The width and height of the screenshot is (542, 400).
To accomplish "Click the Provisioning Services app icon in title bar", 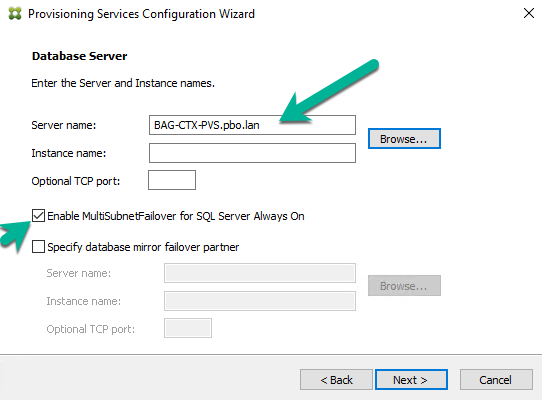I will 15,13.
